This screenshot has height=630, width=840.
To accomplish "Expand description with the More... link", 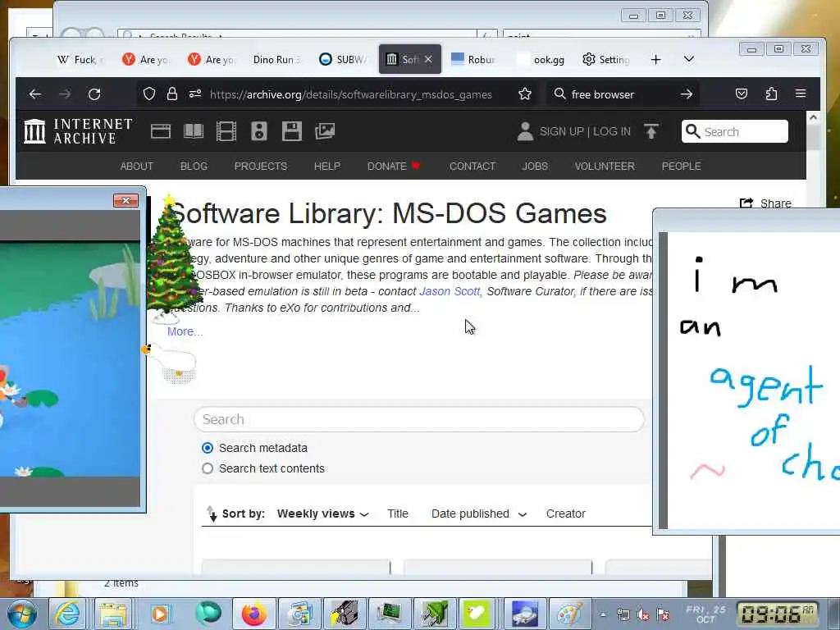I will click(x=185, y=331).
